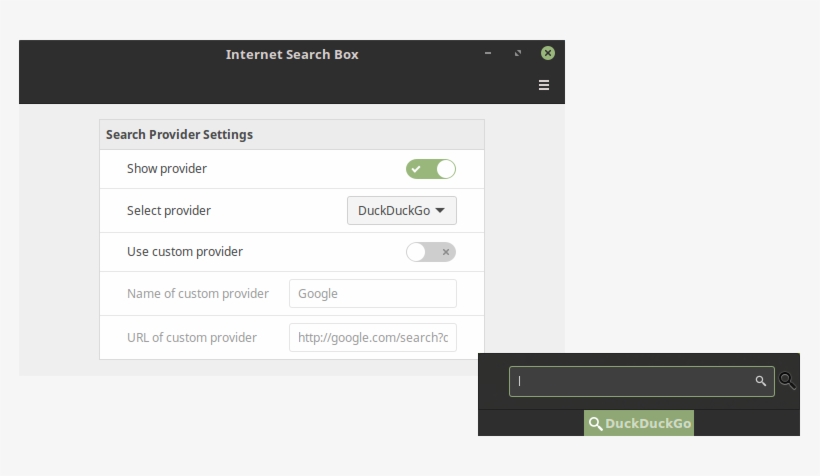820x476 pixels.
Task: Click into the Name of custom provider field
Action: [x=372, y=294]
